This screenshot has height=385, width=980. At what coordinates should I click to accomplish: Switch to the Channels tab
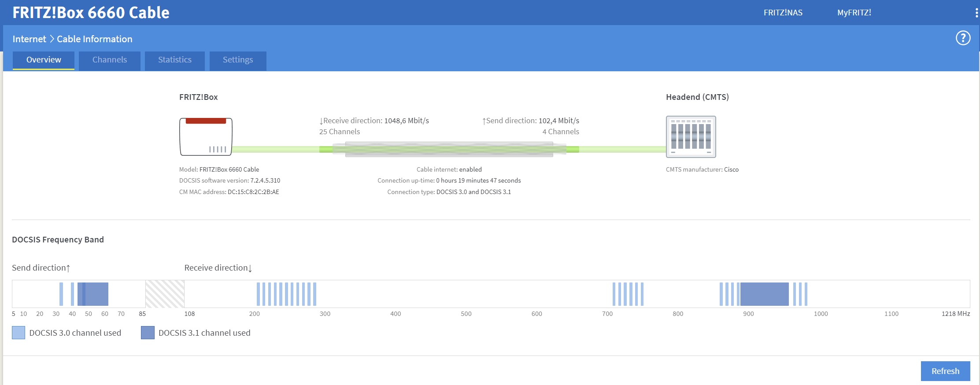(x=110, y=60)
